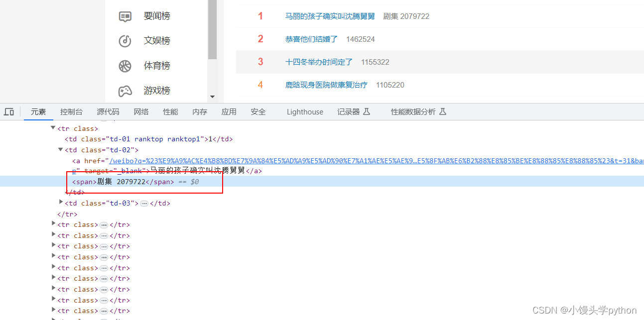Click the flask icon beside 记录器

click(x=367, y=112)
